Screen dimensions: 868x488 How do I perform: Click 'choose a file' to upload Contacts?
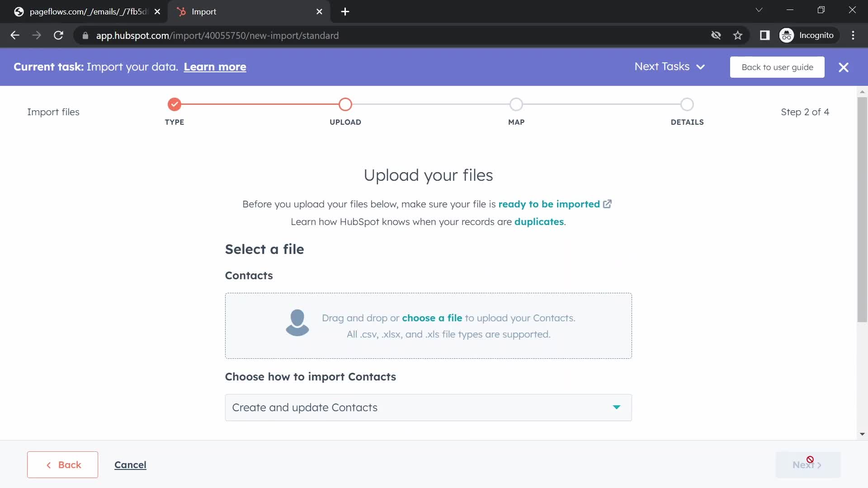(x=432, y=318)
